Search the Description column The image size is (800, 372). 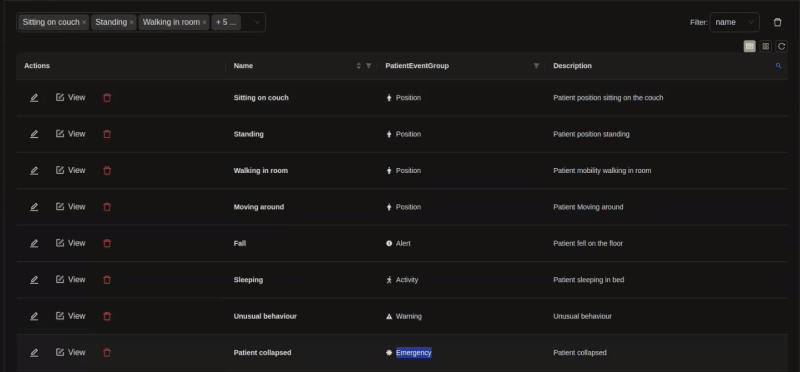coord(779,66)
